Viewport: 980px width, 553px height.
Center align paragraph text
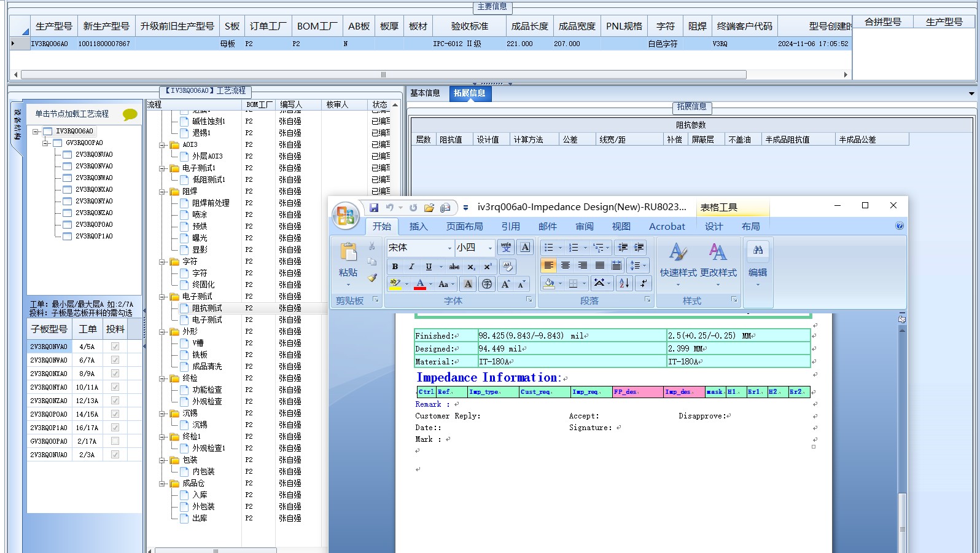pyautogui.click(x=566, y=265)
